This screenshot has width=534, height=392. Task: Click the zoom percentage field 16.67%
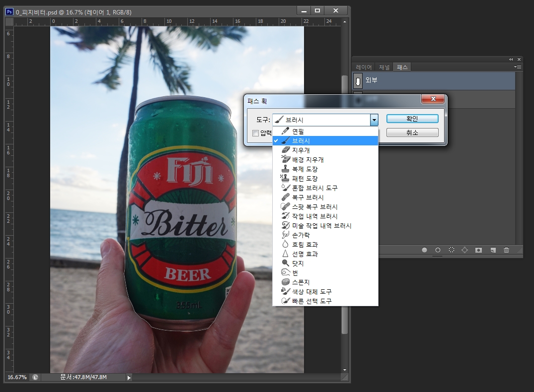click(x=17, y=378)
